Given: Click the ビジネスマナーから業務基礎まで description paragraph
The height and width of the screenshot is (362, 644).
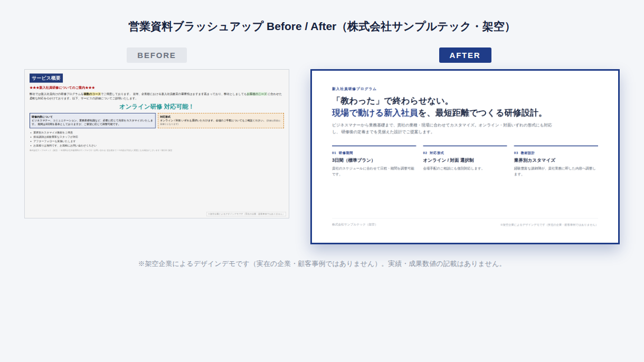Looking at the screenshot, I should click(442, 128).
